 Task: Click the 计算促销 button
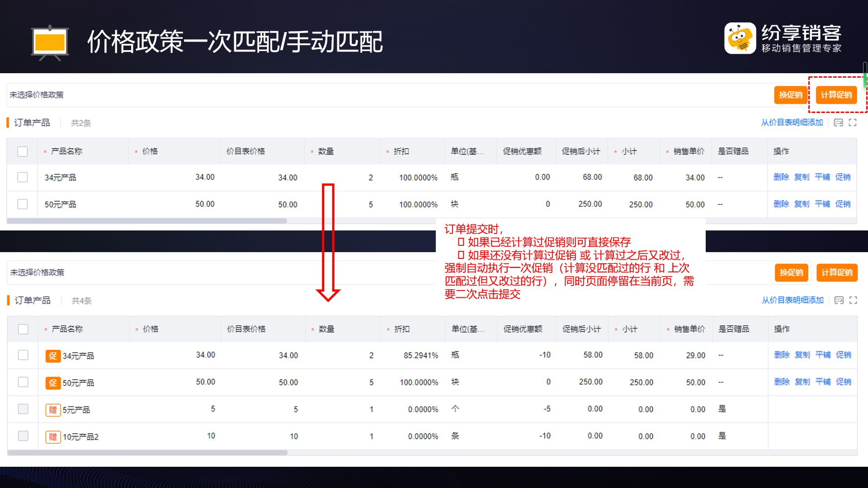coord(837,95)
